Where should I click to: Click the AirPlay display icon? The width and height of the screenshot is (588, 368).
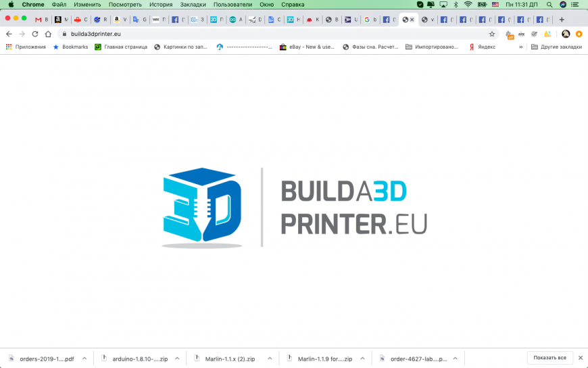click(x=443, y=5)
